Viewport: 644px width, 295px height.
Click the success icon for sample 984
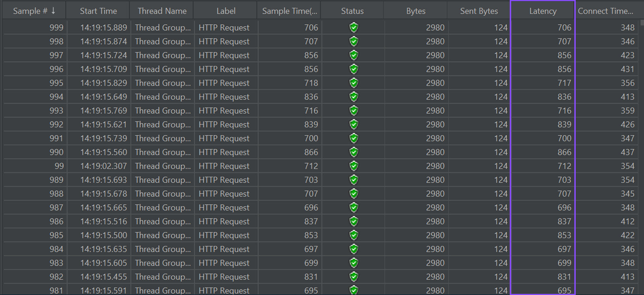[x=354, y=249]
